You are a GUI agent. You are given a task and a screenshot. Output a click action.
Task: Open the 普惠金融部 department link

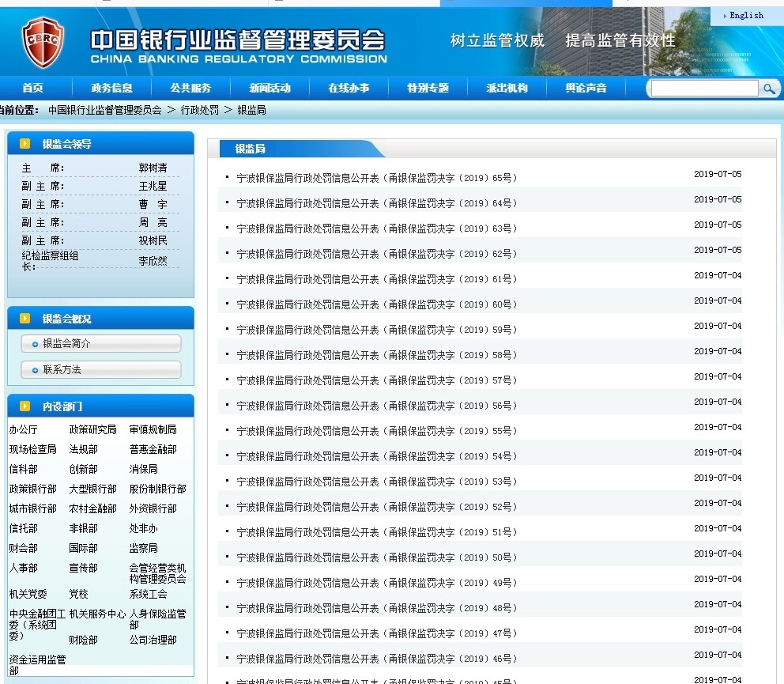(x=153, y=449)
